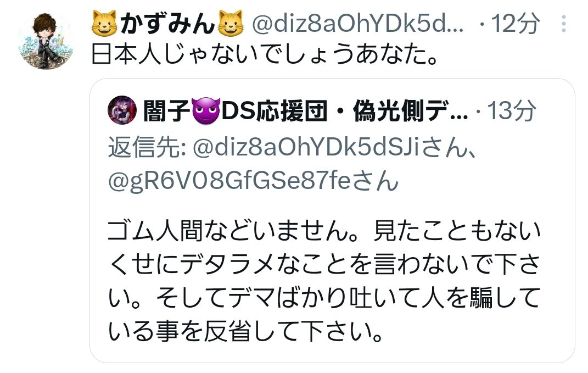This screenshot has width=588, height=373.
Task: Open かずみん's profile avatar
Action: [46, 42]
